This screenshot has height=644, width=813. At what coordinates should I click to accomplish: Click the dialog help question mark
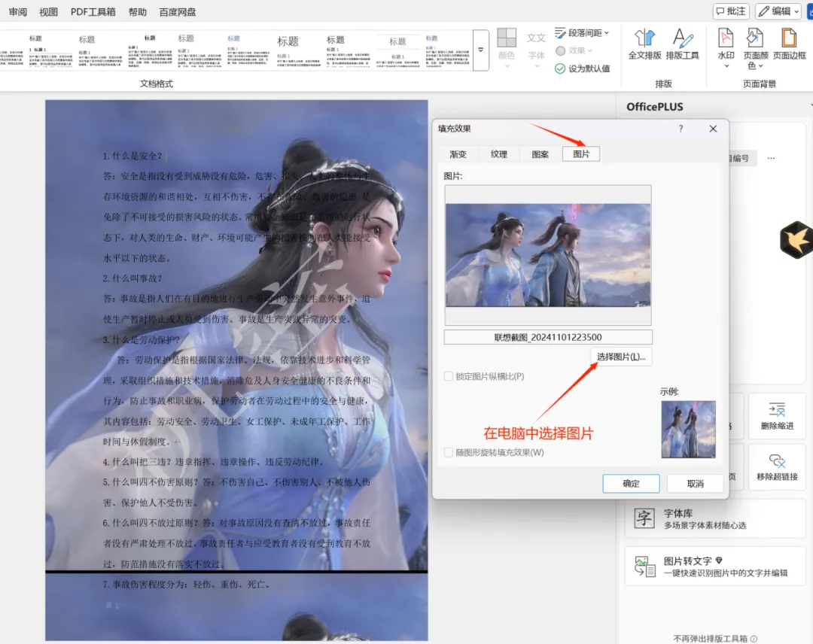click(681, 129)
